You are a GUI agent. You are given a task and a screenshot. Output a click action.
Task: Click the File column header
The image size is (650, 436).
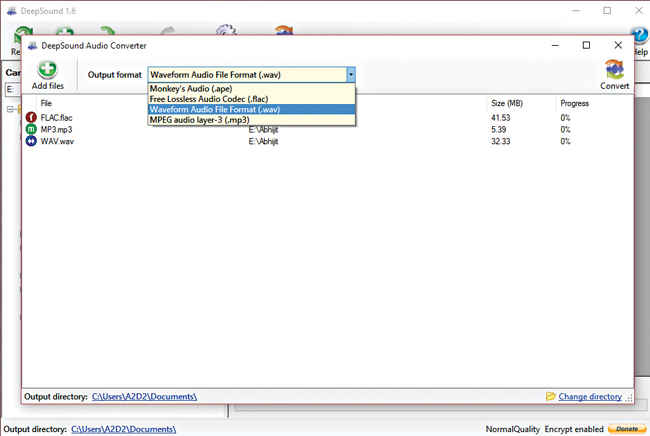[x=46, y=103]
